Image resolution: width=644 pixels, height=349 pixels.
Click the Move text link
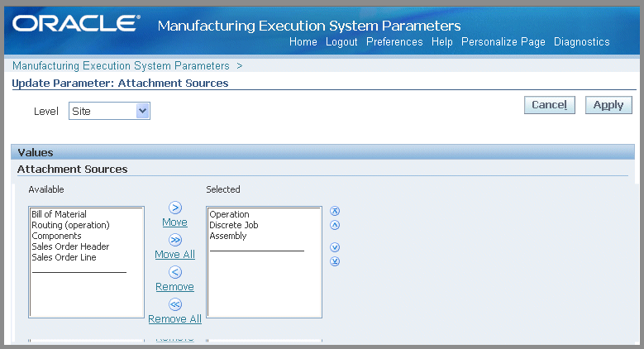click(175, 222)
